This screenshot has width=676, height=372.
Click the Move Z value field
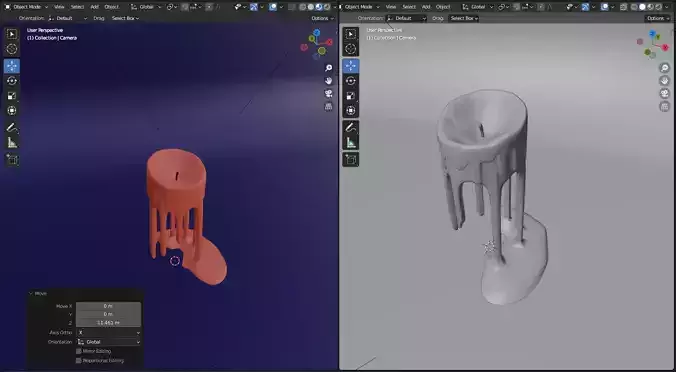pyautogui.click(x=108, y=322)
